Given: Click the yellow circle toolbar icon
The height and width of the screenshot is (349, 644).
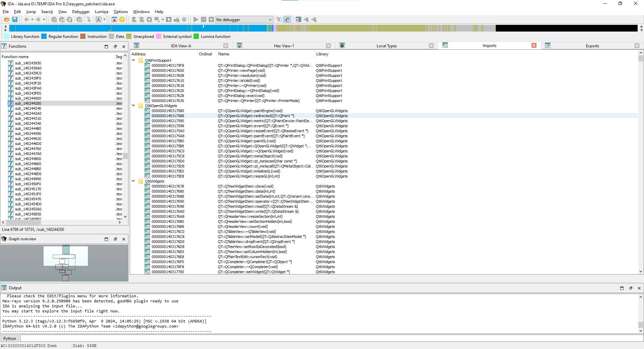Looking at the screenshot, I should point(122,20).
